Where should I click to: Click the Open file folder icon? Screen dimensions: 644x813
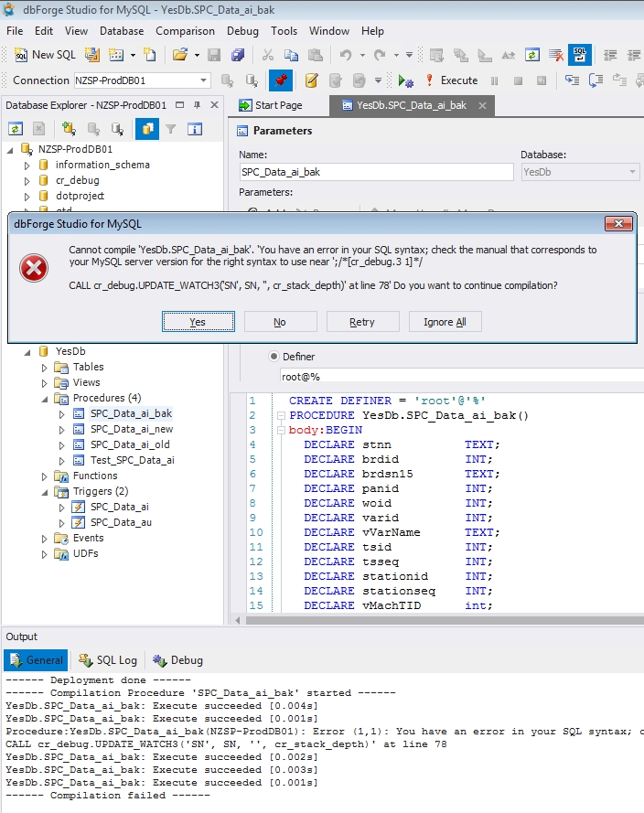point(180,55)
